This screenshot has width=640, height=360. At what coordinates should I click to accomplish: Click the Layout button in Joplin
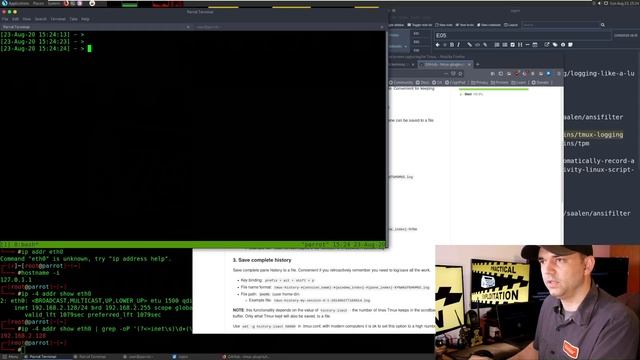click(x=511, y=25)
